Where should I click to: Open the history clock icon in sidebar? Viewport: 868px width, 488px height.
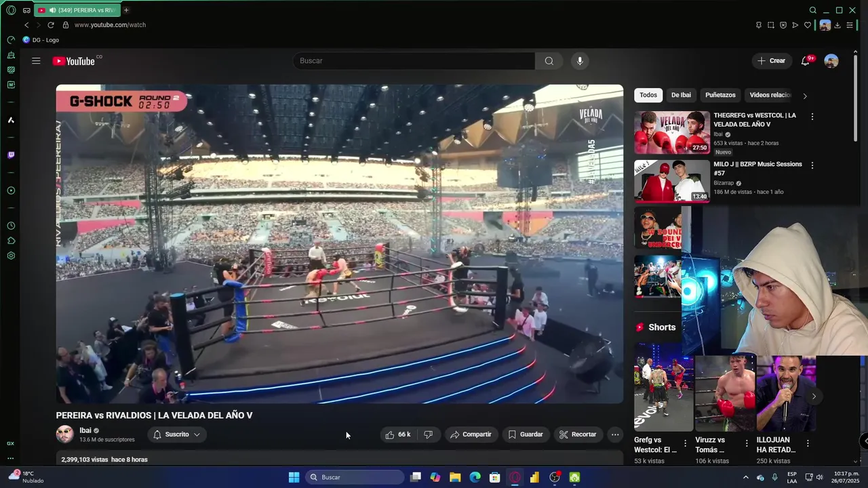pyautogui.click(x=11, y=226)
